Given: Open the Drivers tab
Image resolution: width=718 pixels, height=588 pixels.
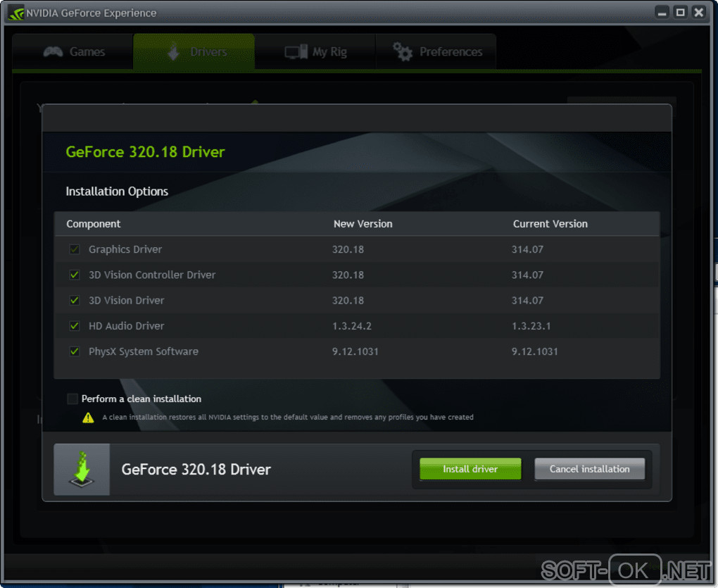Looking at the screenshot, I should 194,51.
